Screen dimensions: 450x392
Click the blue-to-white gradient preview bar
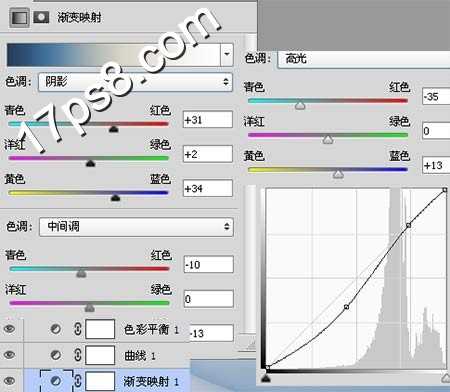113,54
